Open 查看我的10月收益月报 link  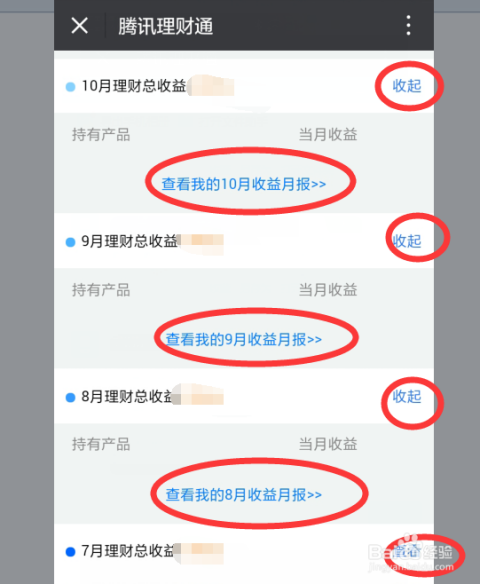[x=244, y=184]
